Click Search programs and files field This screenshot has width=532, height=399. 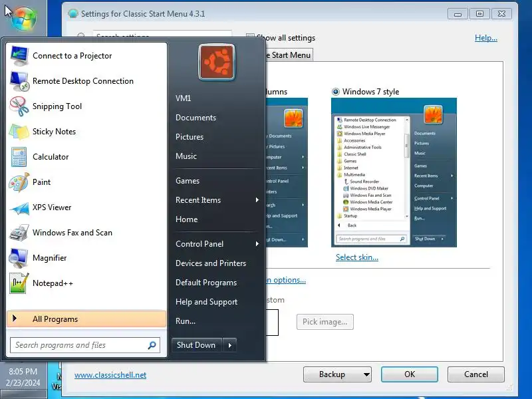[x=85, y=345]
